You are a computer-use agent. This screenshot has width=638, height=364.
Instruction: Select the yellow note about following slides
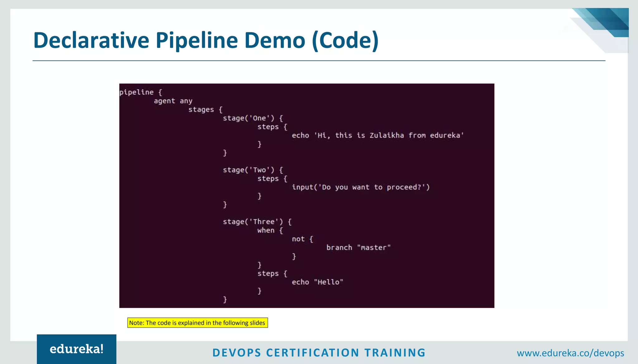pyautogui.click(x=198, y=323)
